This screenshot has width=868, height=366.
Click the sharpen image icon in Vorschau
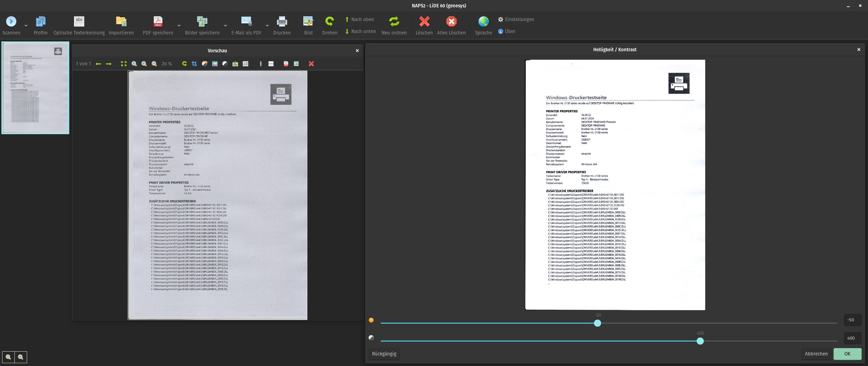(235, 64)
